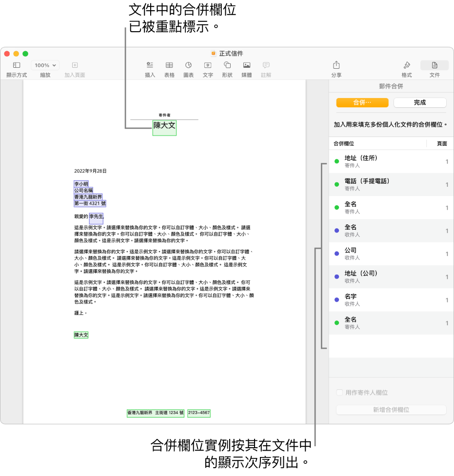Open the 插入 insert toolbar icon
The height and width of the screenshot is (476, 454).
tap(150, 65)
